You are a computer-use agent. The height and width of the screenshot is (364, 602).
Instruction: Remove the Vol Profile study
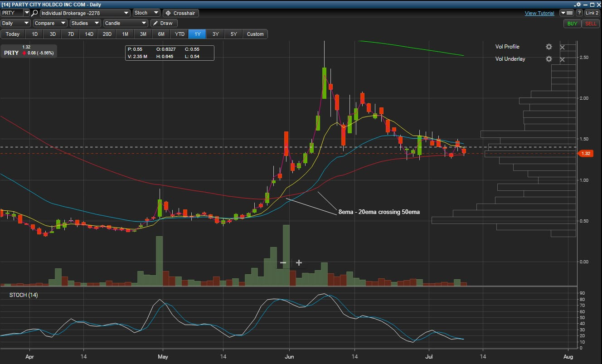(562, 47)
